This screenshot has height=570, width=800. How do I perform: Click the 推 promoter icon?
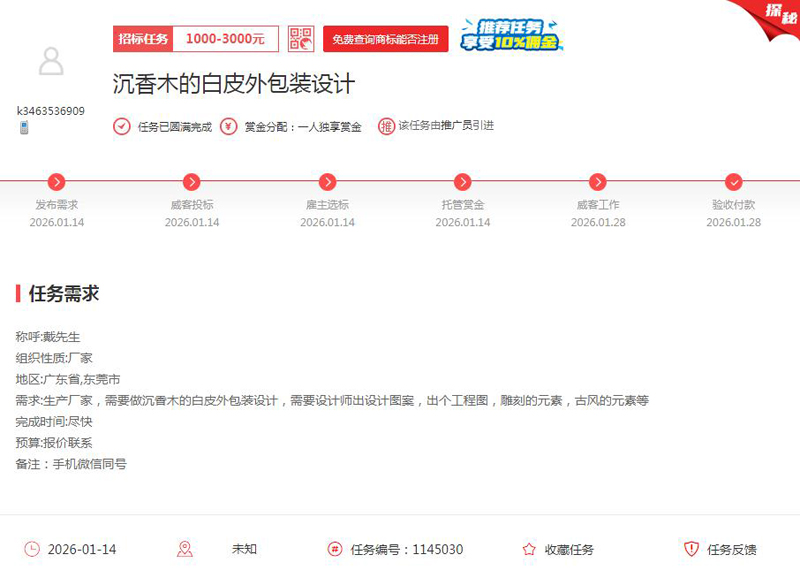386,127
